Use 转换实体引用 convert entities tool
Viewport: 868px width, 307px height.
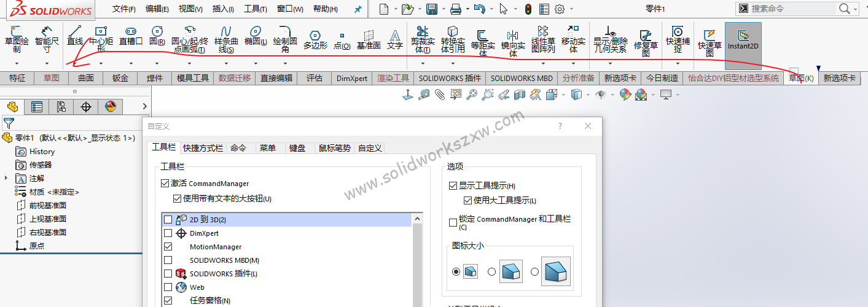[x=453, y=39]
